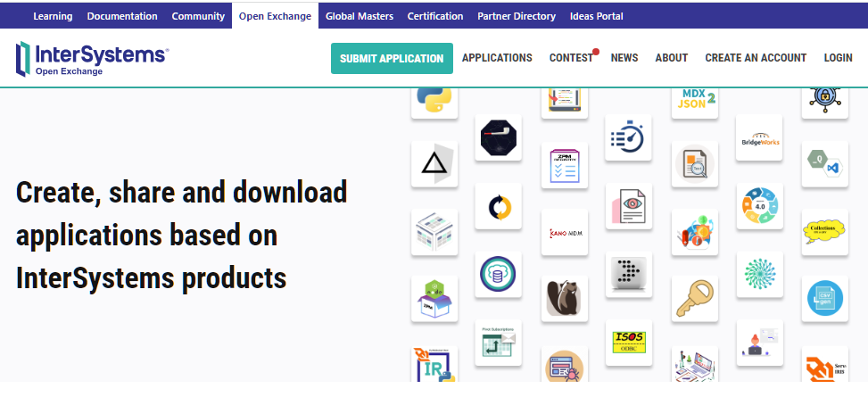Click the Kano MDM app tile

(x=565, y=233)
